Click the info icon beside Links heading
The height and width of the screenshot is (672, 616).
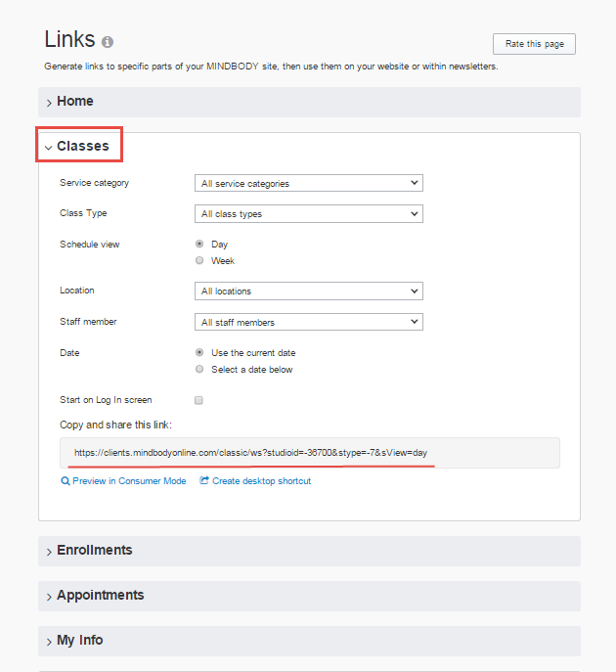pos(108,42)
